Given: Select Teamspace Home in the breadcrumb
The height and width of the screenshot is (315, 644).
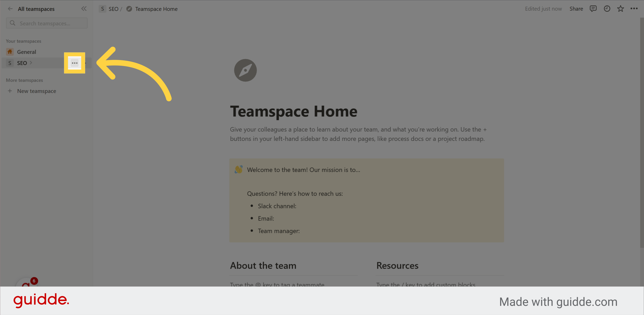Looking at the screenshot, I should point(156,9).
